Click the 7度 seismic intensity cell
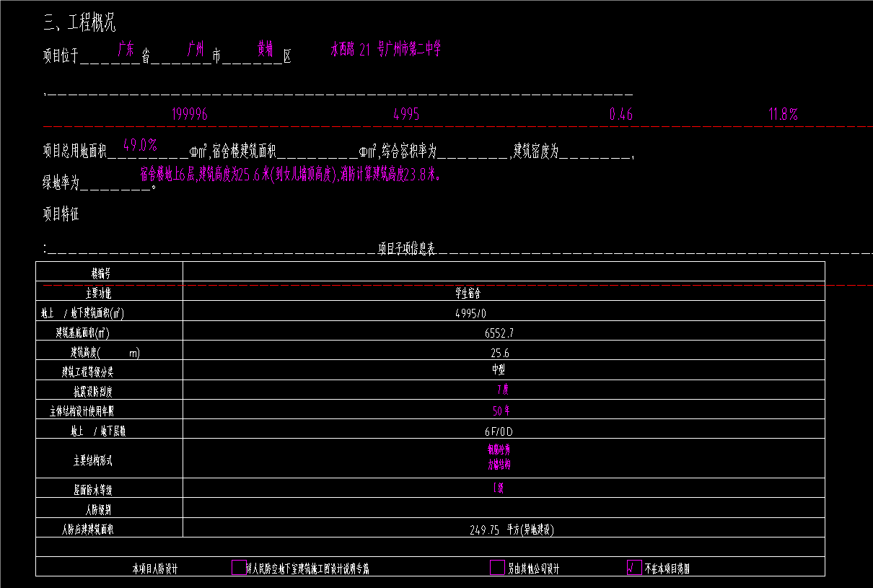 click(x=502, y=390)
